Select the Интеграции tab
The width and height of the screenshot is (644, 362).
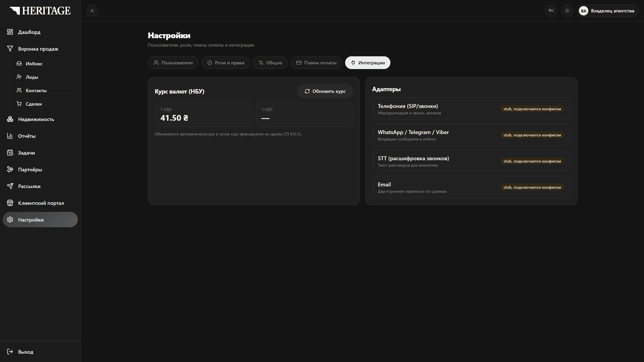pyautogui.click(x=368, y=63)
